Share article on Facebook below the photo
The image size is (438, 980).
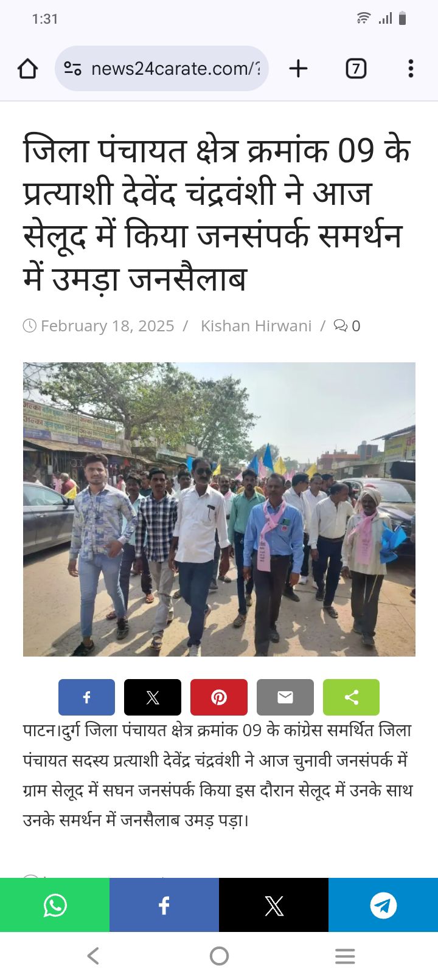[x=86, y=697]
